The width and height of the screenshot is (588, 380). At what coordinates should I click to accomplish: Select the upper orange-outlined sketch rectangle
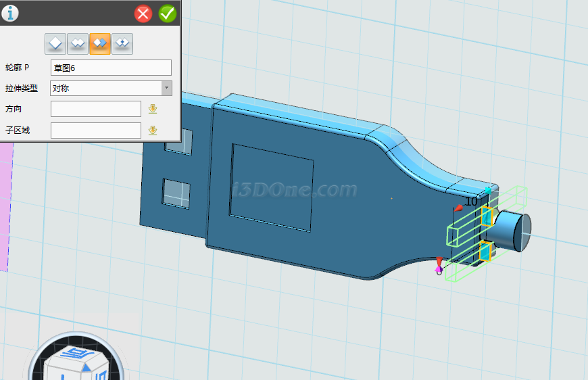(x=487, y=217)
